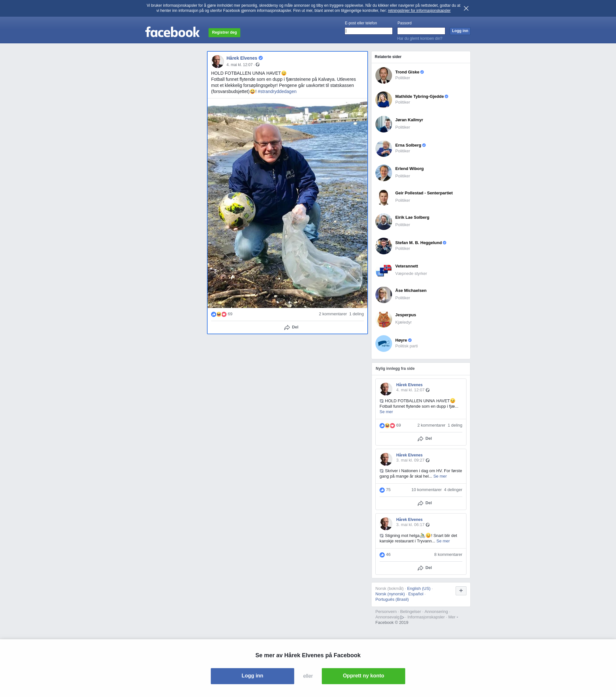Open Høyre page link
616x697 pixels.
401,340
